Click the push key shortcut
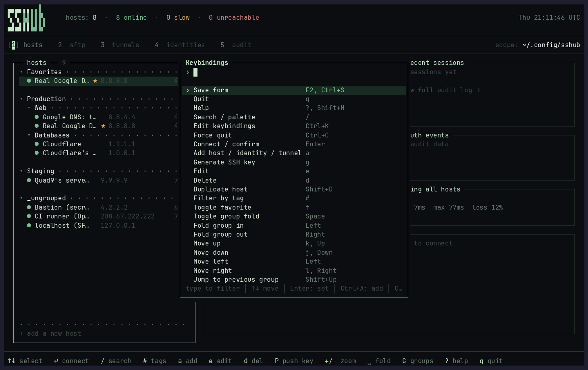The image size is (588, 370). pos(294,361)
